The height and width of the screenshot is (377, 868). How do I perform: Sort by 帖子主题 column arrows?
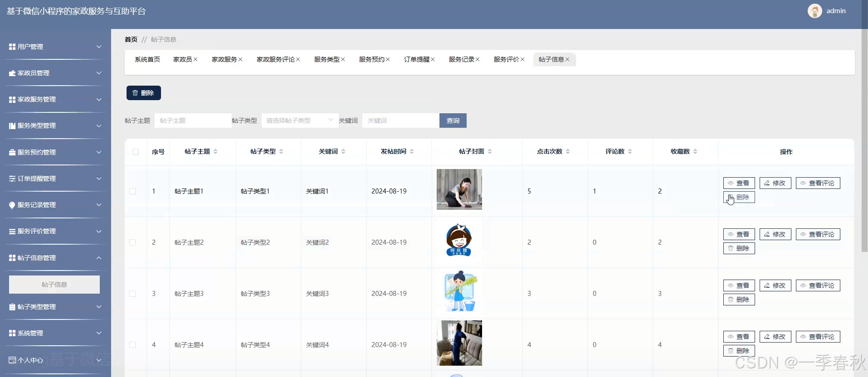tap(215, 151)
